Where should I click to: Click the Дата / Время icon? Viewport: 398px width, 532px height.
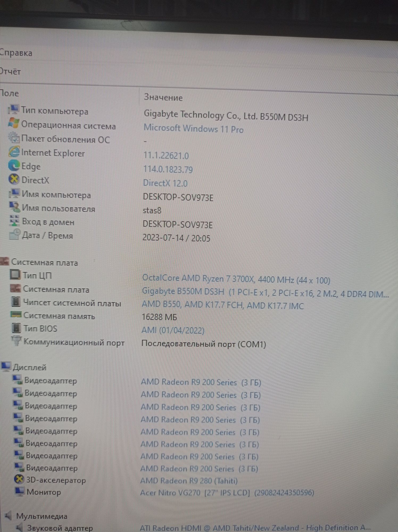[x=15, y=235]
